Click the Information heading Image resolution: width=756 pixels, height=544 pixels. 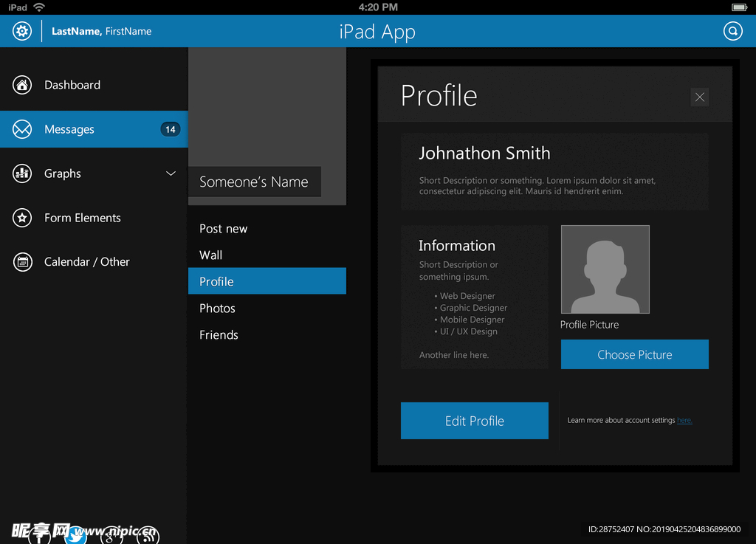point(456,246)
